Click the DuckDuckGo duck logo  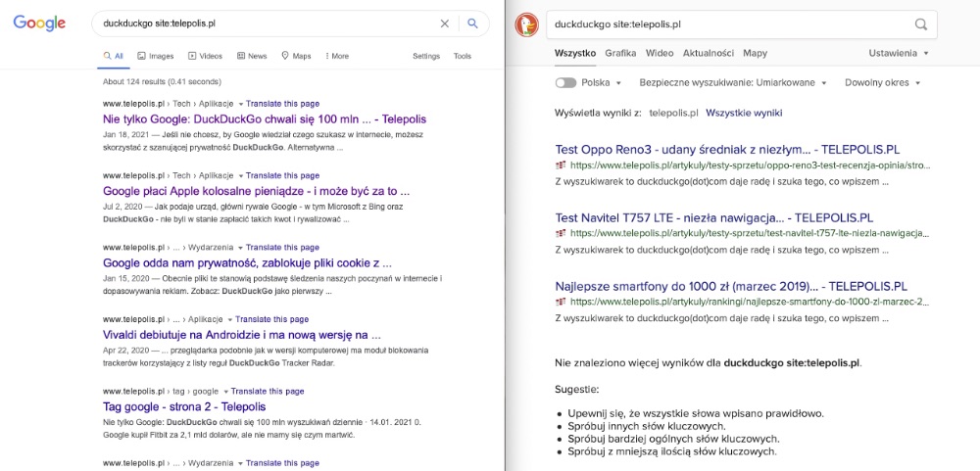pos(527,24)
